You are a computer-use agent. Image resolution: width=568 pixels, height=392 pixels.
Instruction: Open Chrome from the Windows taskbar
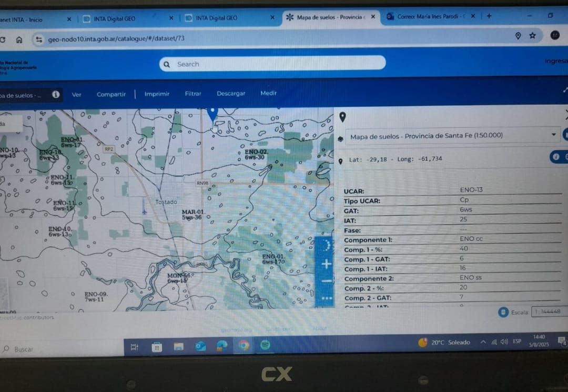point(243,345)
